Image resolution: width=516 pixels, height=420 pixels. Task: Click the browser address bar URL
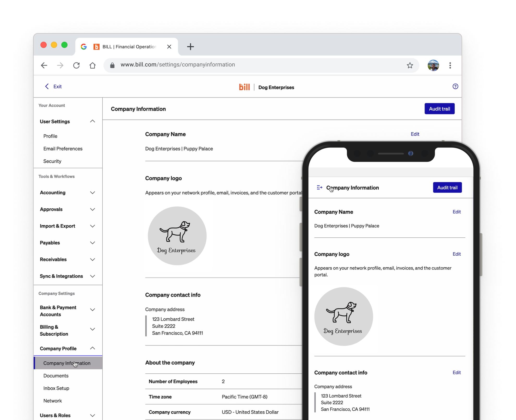click(x=178, y=65)
